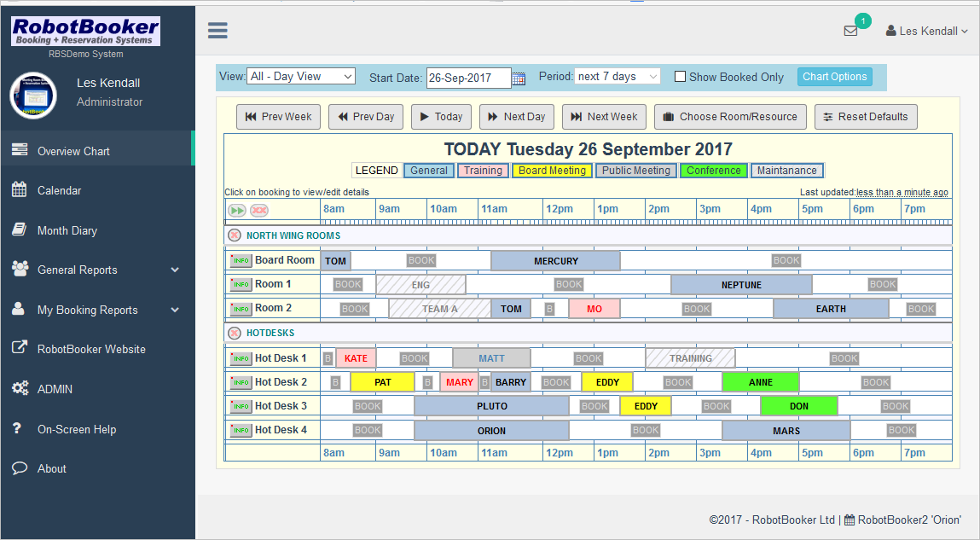
Task: Jump to Today
Action: click(441, 117)
